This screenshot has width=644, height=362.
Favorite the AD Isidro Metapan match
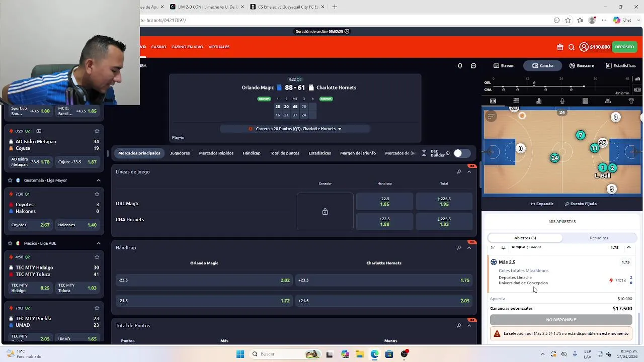coord(97,131)
